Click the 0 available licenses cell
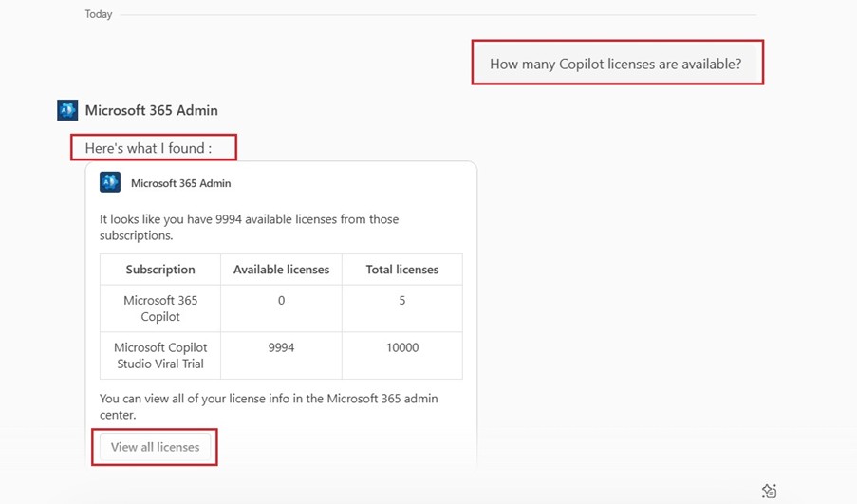Viewport: 857px width, 504px height. 282,308
